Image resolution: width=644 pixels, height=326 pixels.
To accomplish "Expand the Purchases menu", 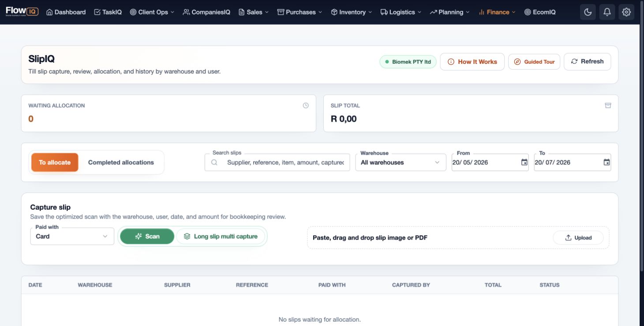I will 300,12.
